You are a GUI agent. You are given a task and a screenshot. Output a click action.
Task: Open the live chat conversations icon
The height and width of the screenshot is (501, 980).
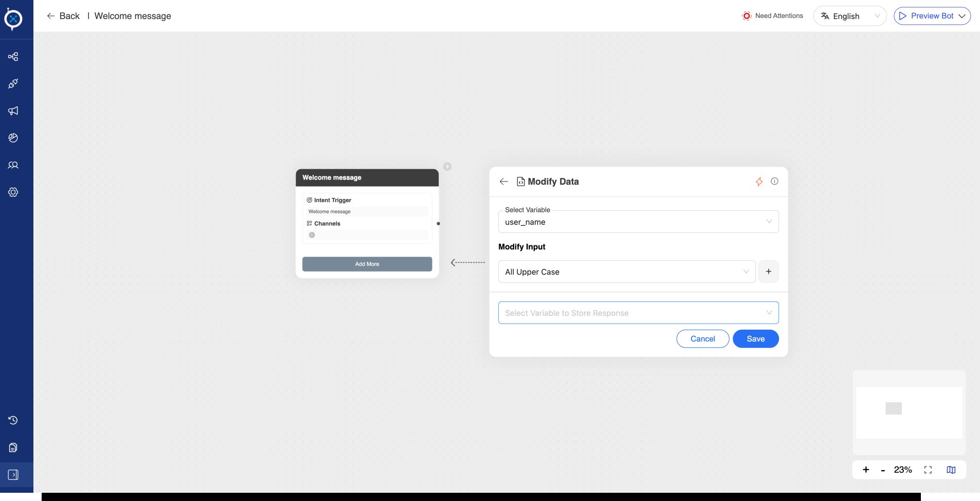(13, 165)
